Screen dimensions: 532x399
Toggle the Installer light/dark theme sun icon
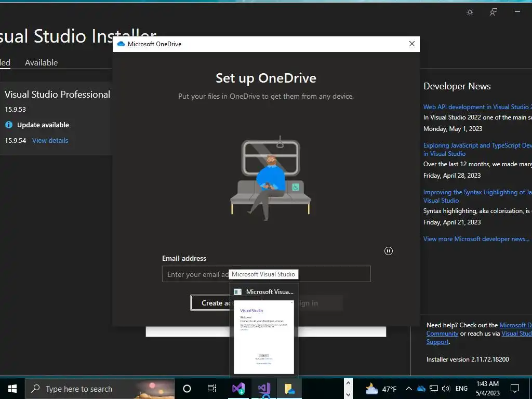point(470,12)
